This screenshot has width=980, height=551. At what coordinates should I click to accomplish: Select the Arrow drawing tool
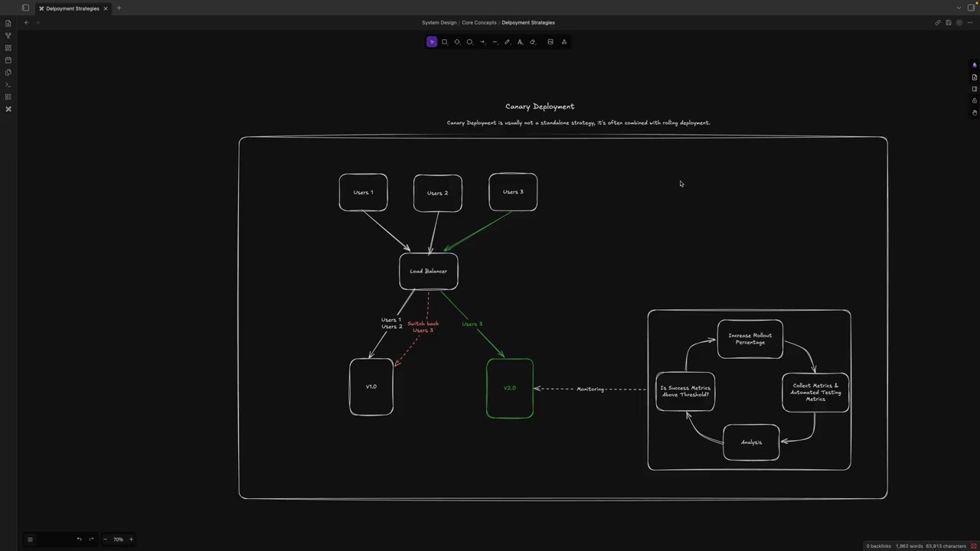[482, 42]
